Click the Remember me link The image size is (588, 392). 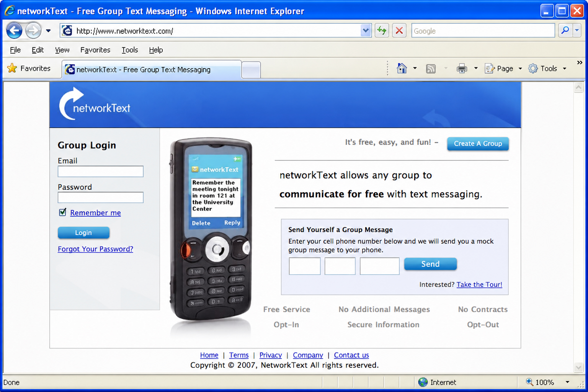pyautogui.click(x=95, y=213)
